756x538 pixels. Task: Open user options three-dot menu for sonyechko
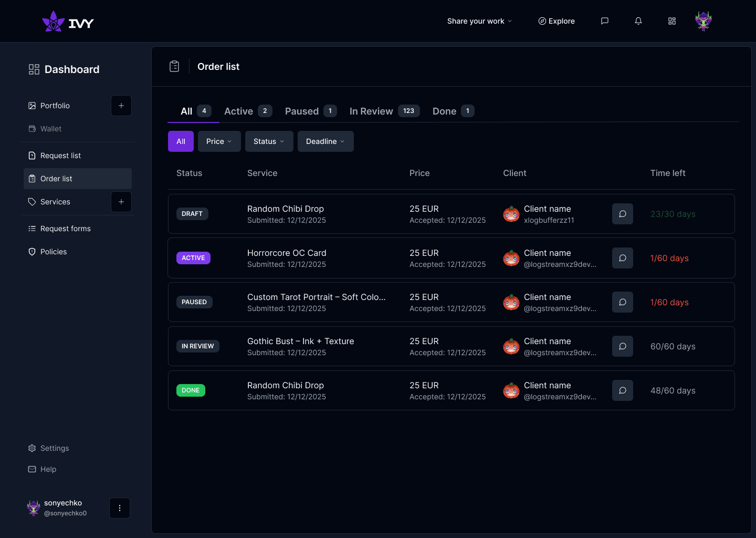(x=120, y=508)
